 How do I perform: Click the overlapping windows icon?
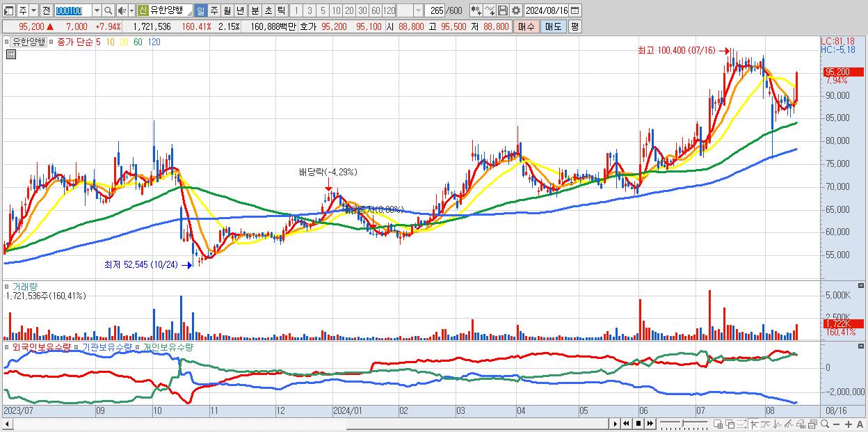[730, 424]
